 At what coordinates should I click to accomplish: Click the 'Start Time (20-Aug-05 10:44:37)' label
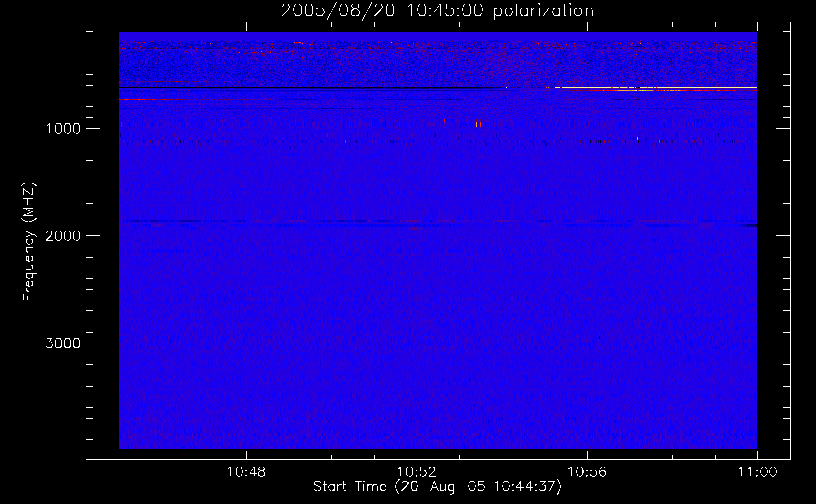437,487
